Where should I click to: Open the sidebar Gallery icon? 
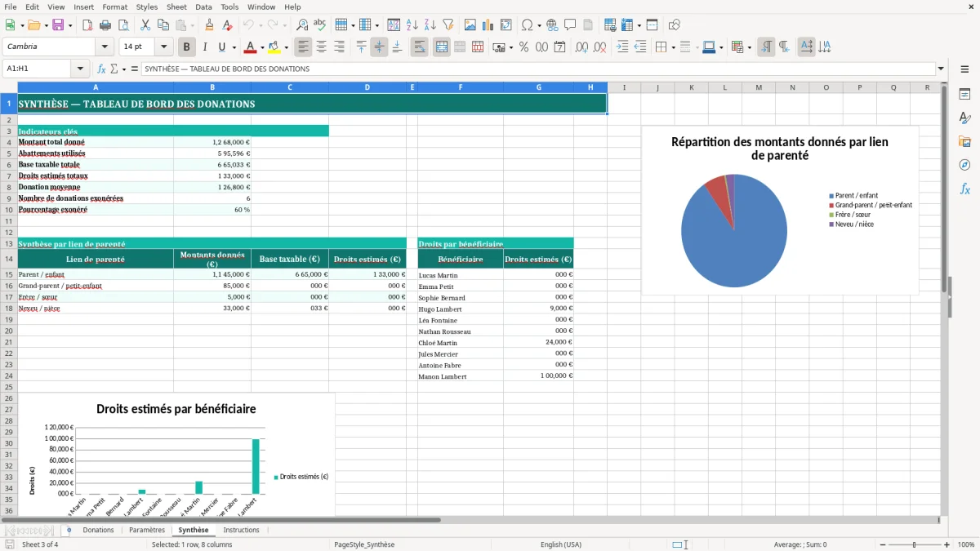click(x=964, y=141)
